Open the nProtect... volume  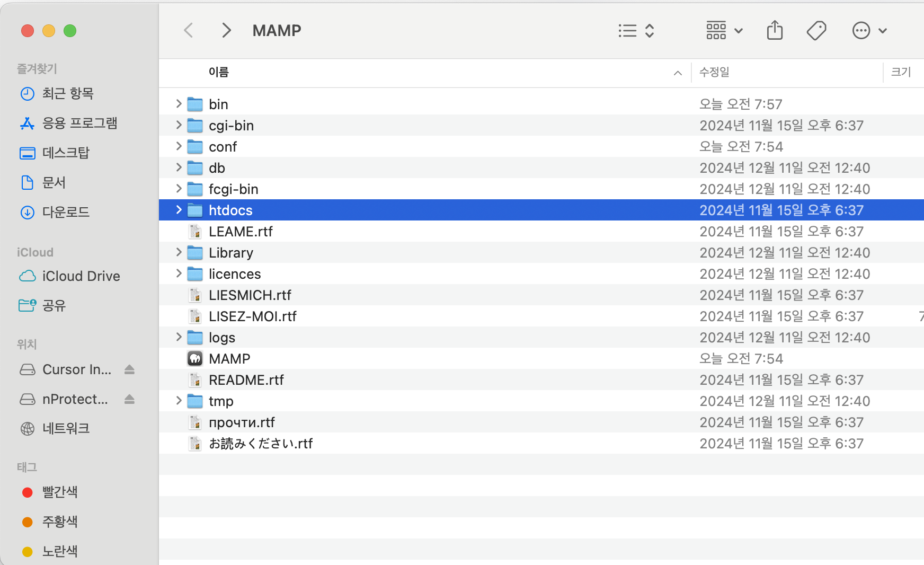(75, 399)
